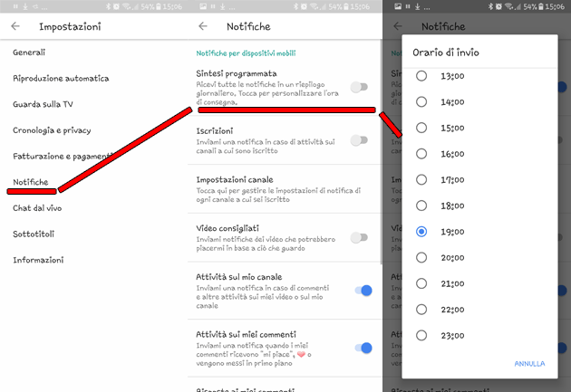Screen dimensions: 571x392
Task: Enable the Iscrizioni notifications switch
Action: click(360, 140)
